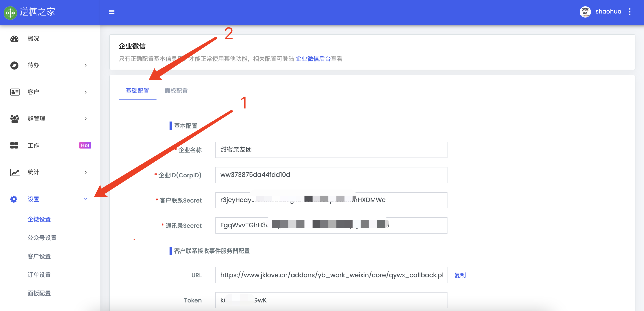Screen dimensions: 644x311
Task: Click the 概况 dashboard gauge icon
Action: 14,39
